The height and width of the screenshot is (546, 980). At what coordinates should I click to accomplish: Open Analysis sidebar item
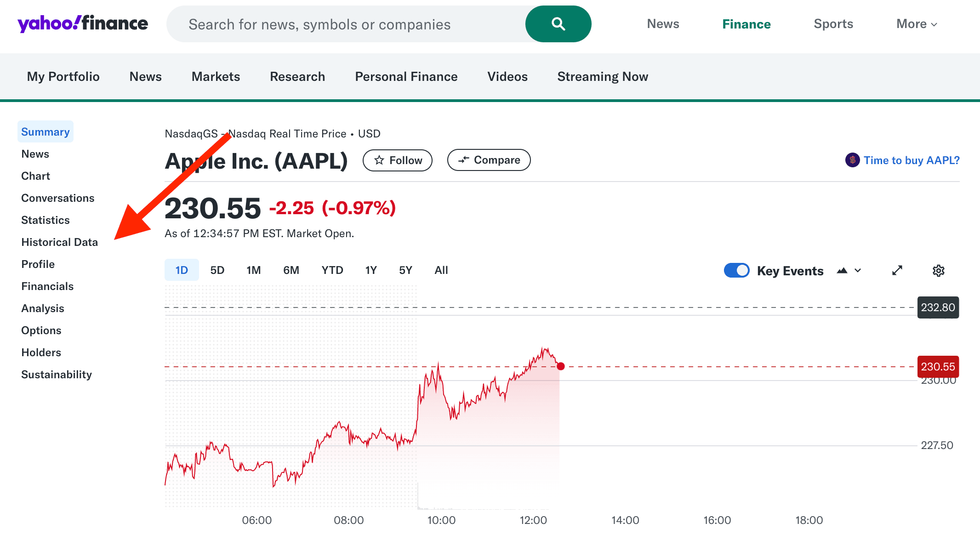point(42,308)
